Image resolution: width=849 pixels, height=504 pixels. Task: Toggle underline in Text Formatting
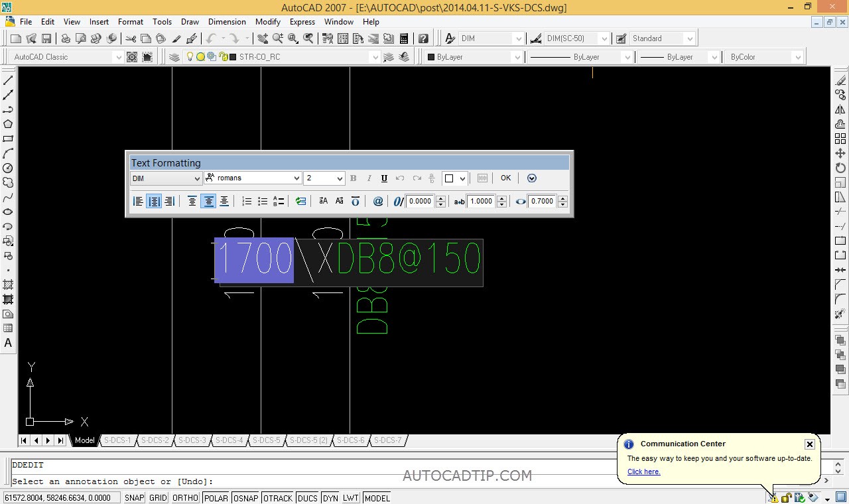[384, 178]
